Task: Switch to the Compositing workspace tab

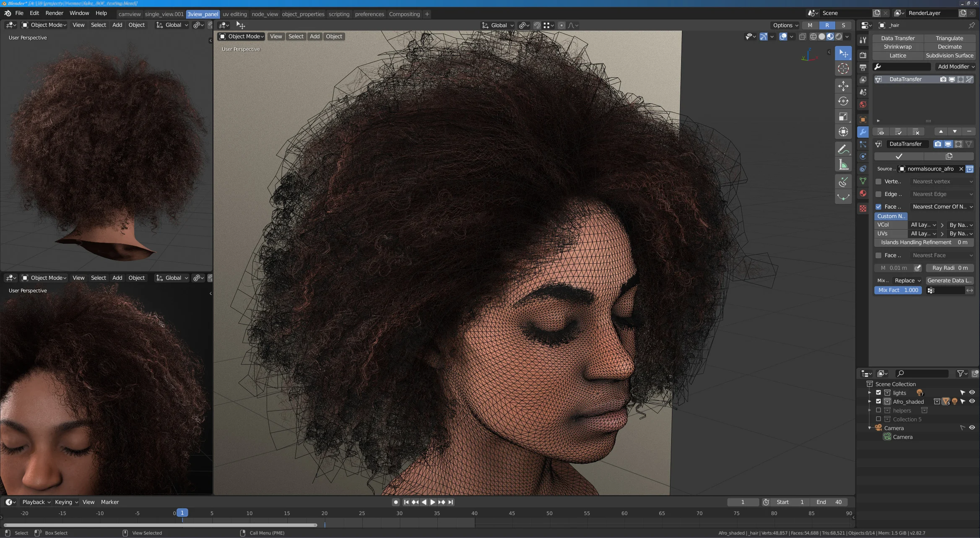Action: 404,14
